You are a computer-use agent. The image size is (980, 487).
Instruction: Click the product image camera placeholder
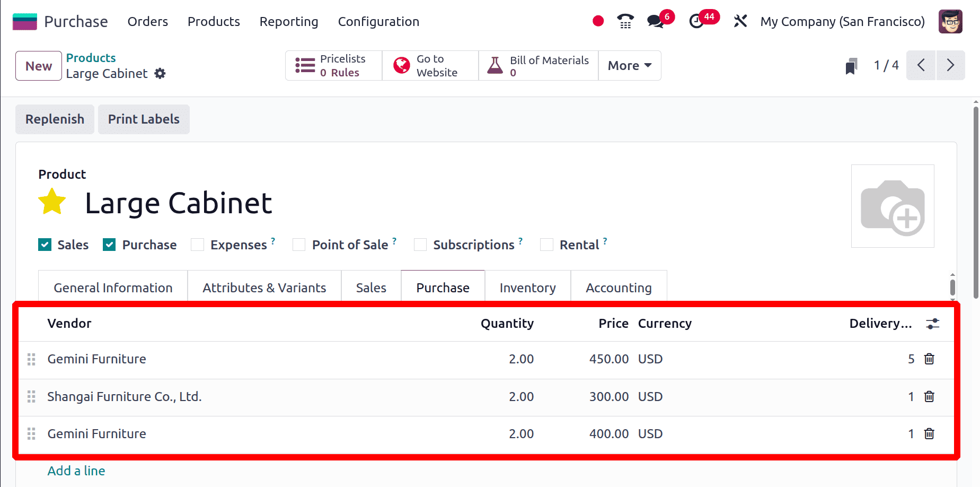click(x=893, y=206)
